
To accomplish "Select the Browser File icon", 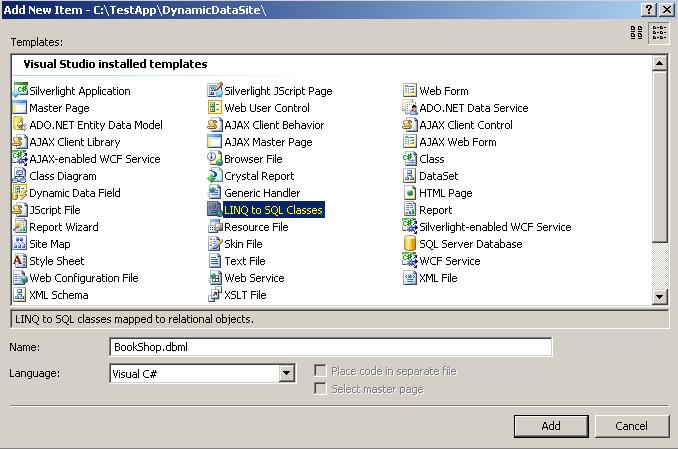I will (x=215, y=158).
